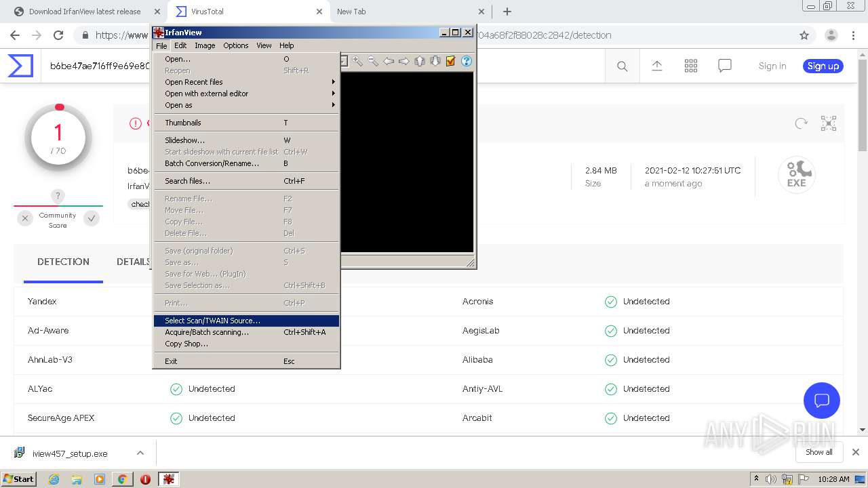Go back in Chrome toolbar
This screenshot has height=488, width=868.
click(15, 35)
